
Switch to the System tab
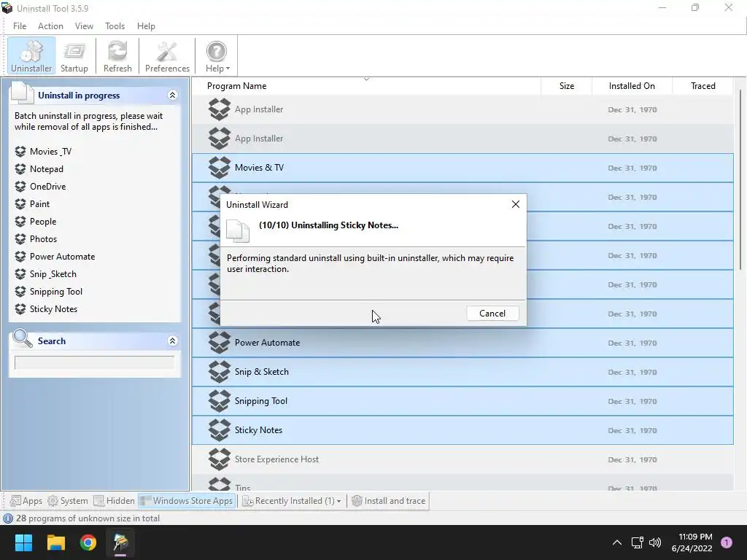[68, 501]
